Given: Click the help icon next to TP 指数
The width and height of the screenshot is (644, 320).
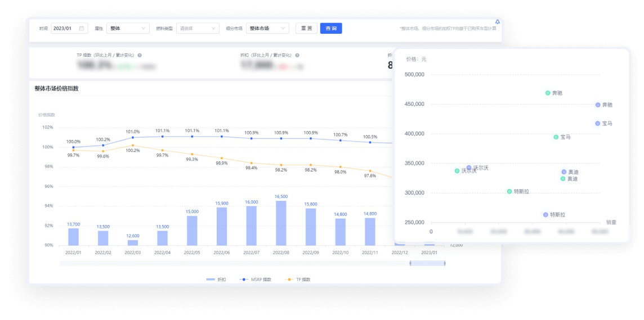Looking at the screenshot, I should coord(140,56).
